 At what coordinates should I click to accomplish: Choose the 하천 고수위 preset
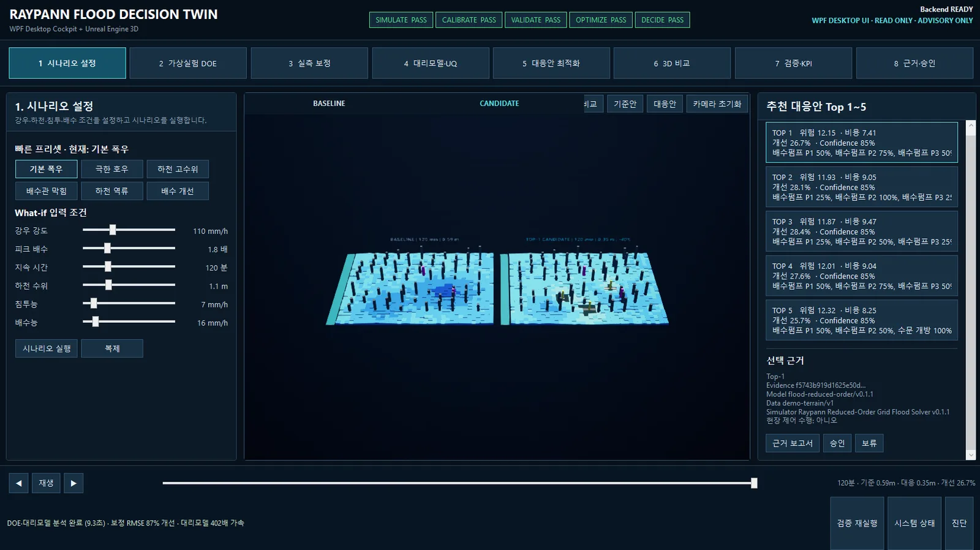(x=178, y=169)
